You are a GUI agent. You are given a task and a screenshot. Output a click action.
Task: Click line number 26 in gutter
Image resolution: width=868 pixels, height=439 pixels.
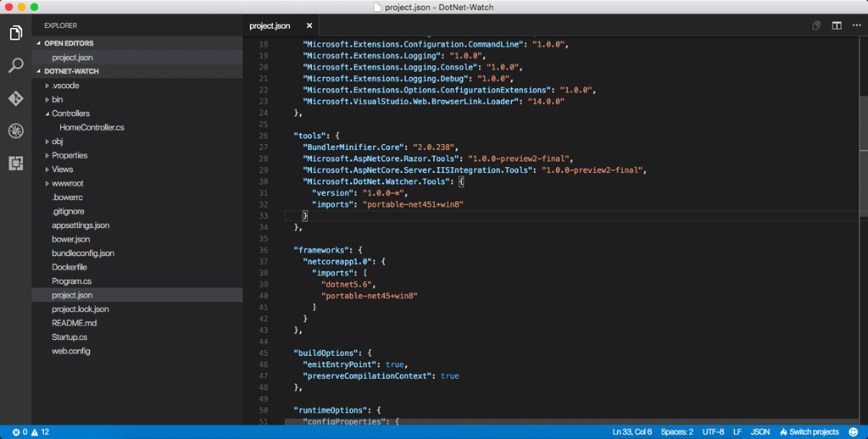click(x=264, y=136)
